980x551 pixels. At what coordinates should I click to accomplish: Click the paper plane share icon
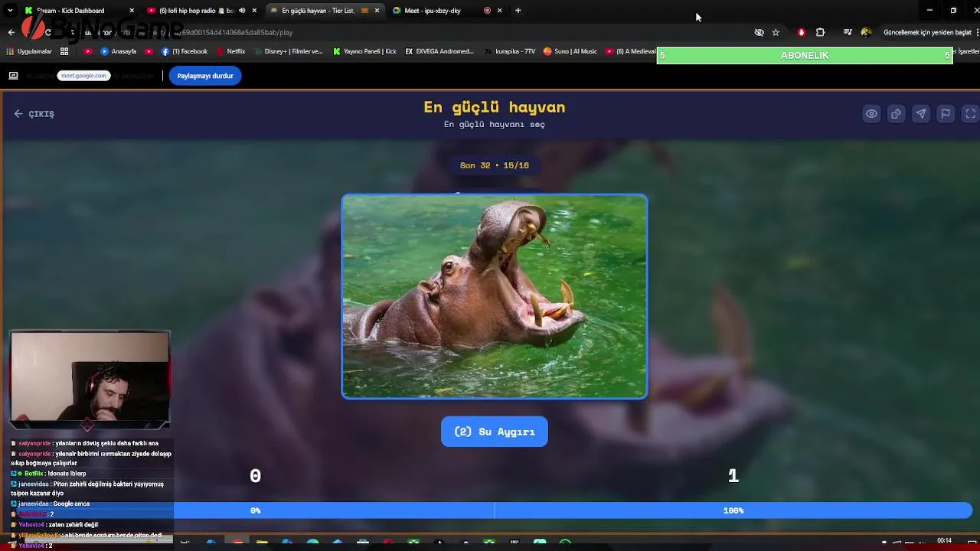tap(921, 114)
